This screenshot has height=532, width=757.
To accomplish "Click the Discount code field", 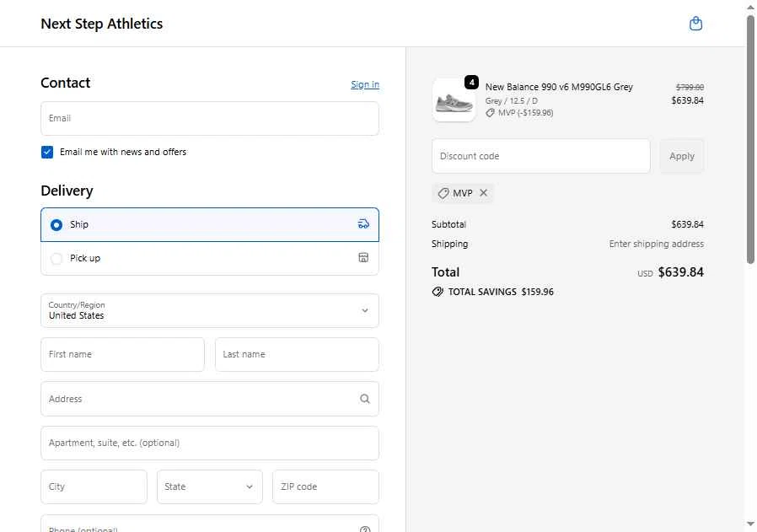I will 540,156.
